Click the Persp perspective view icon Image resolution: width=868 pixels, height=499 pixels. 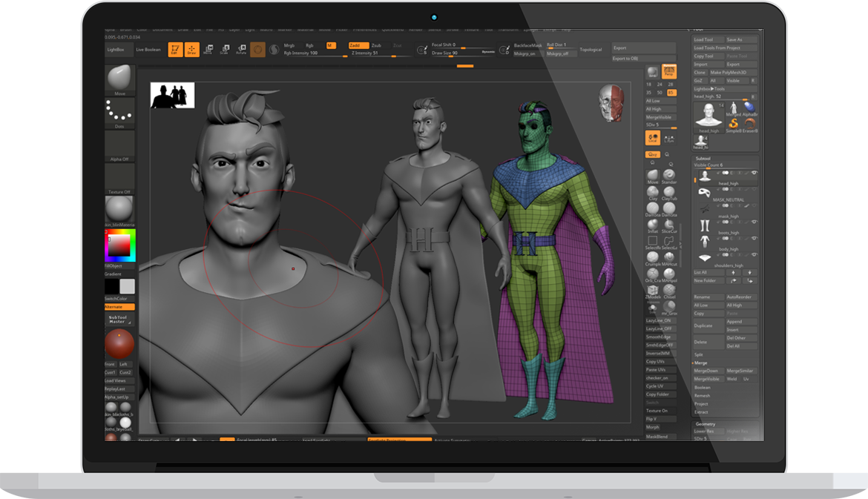pyautogui.click(x=669, y=72)
